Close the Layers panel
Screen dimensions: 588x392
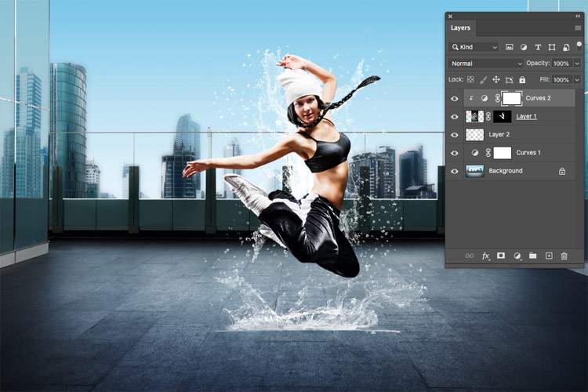pyautogui.click(x=450, y=16)
